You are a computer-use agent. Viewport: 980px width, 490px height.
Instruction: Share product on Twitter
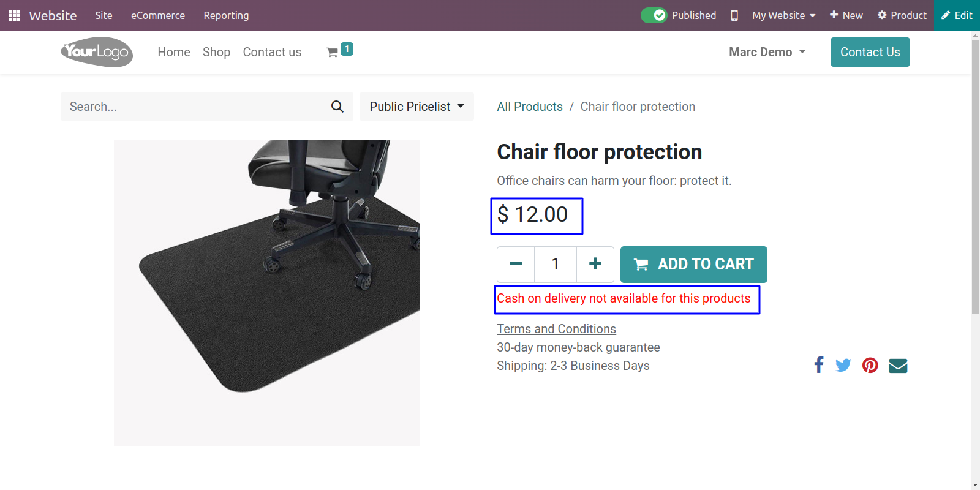coord(843,366)
